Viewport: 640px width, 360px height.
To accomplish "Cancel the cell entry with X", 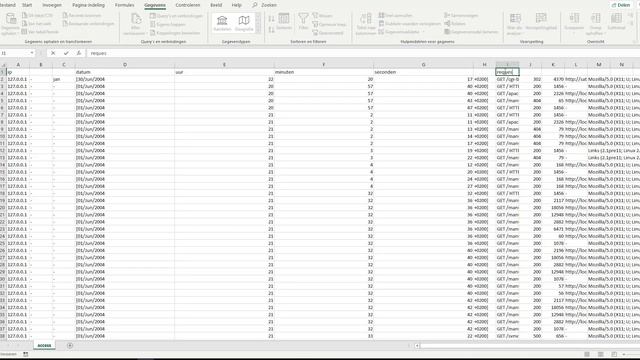I will point(53,53).
